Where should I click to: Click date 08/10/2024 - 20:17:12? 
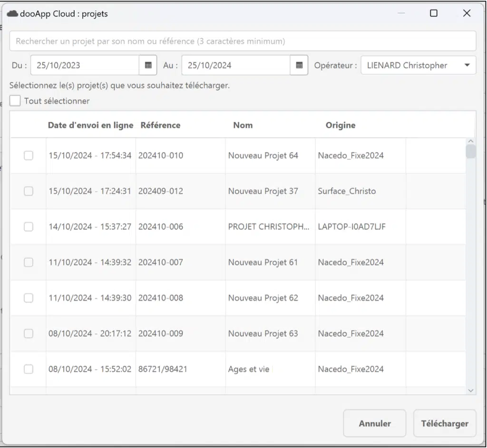[x=90, y=334]
